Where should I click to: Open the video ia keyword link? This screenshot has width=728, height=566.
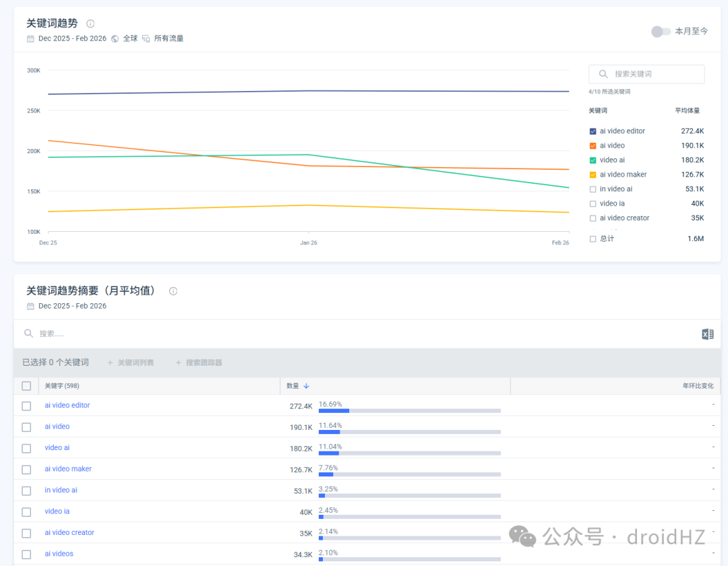[57, 511]
